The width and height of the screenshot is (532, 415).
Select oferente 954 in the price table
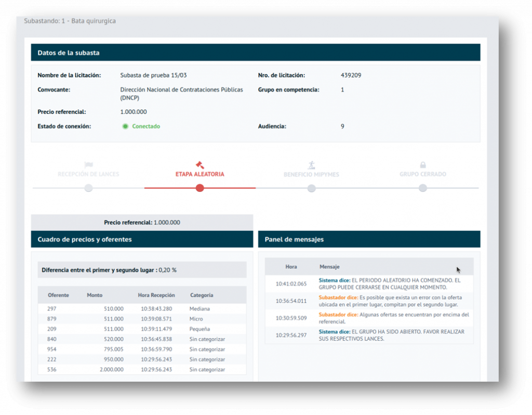point(52,349)
